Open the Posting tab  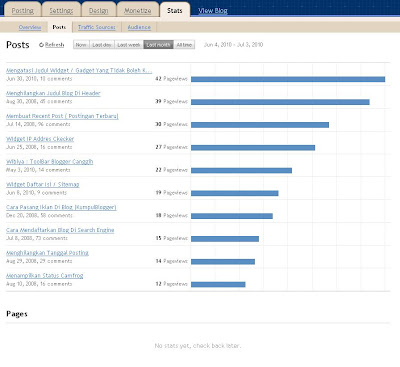(x=23, y=10)
